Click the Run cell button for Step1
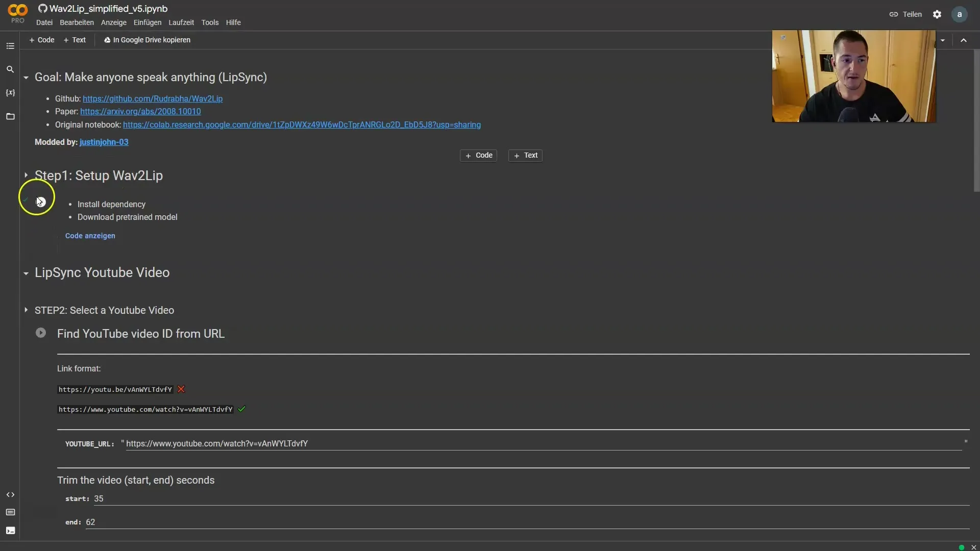The height and width of the screenshot is (551, 980). (40, 201)
